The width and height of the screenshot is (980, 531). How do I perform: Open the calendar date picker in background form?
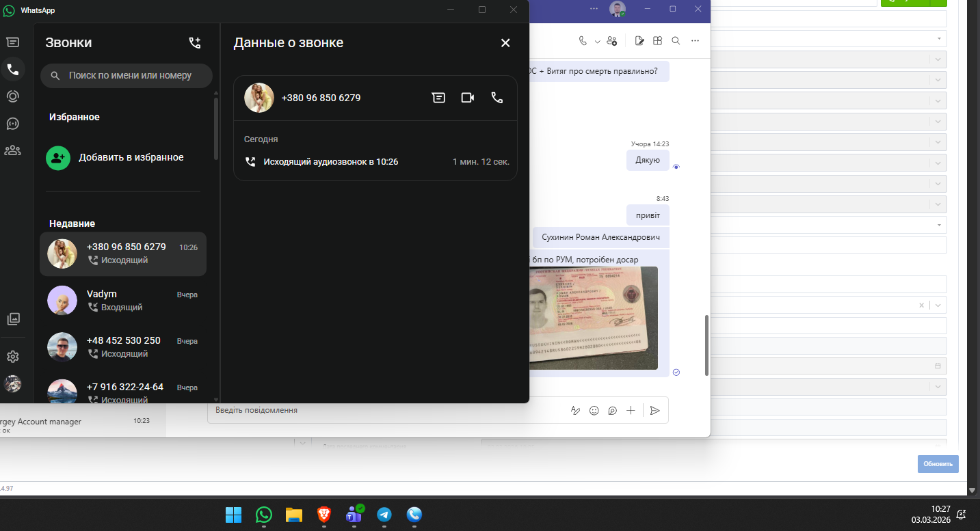938,366
